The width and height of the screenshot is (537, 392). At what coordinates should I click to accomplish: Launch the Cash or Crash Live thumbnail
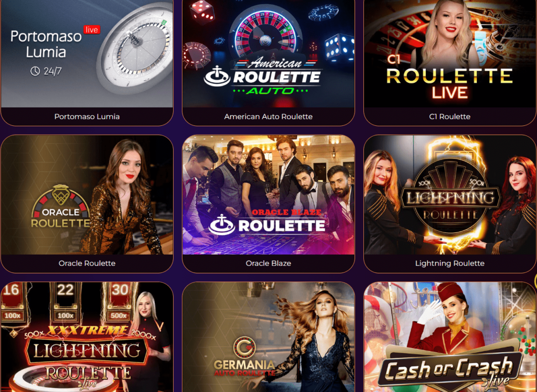pyautogui.click(x=449, y=337)
